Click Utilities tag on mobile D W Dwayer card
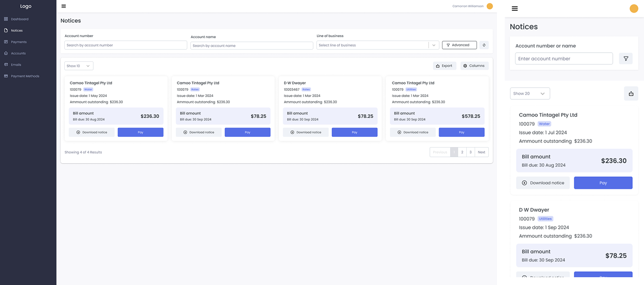 (546, 219)
